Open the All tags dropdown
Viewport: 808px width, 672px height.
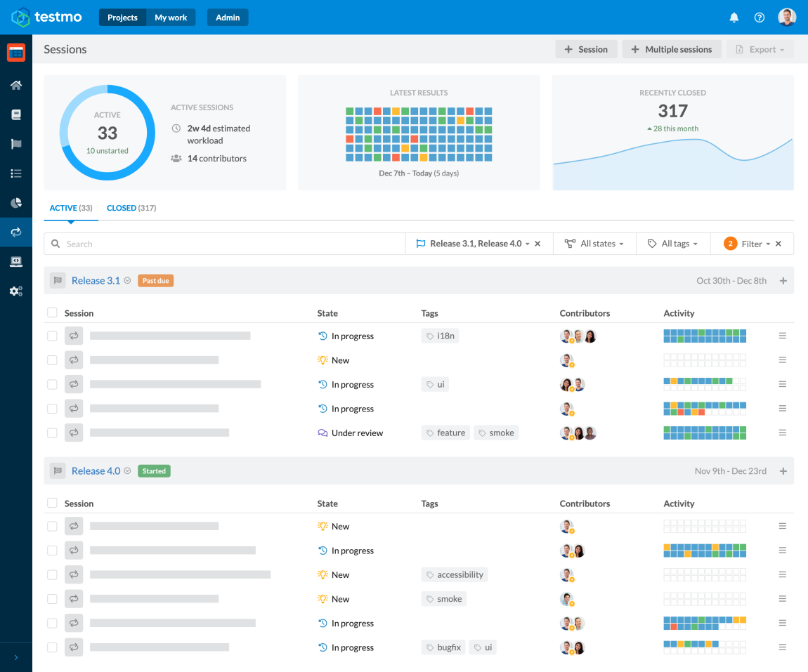[x=672, y=244]
